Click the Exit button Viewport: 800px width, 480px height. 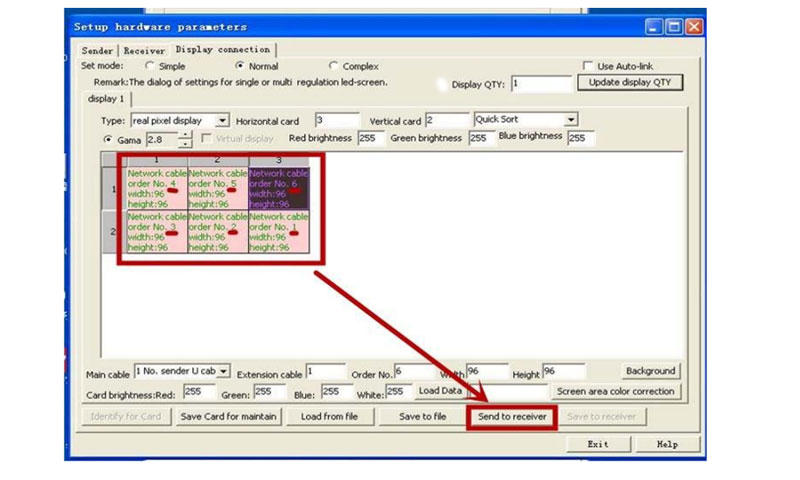[x=598, y=444]
